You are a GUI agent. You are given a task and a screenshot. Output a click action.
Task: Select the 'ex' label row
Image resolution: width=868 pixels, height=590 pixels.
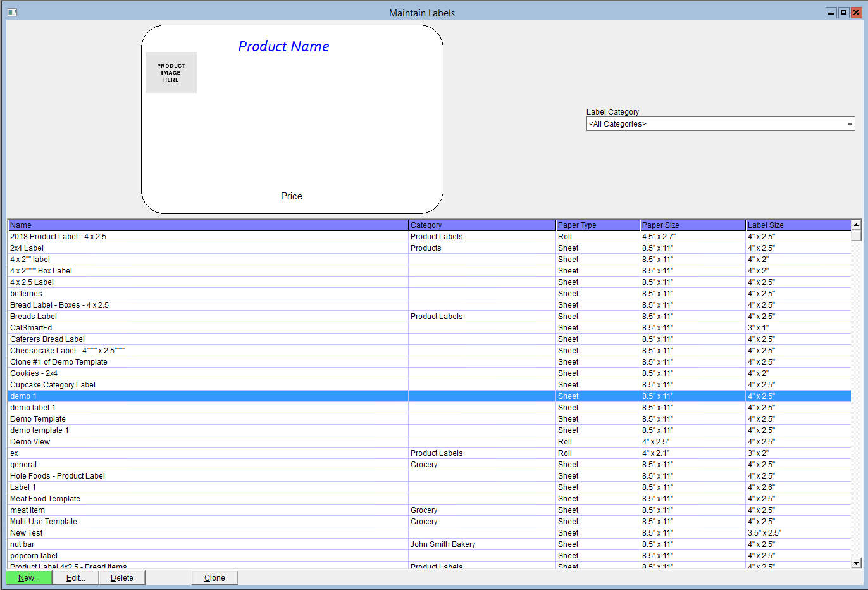430,453
